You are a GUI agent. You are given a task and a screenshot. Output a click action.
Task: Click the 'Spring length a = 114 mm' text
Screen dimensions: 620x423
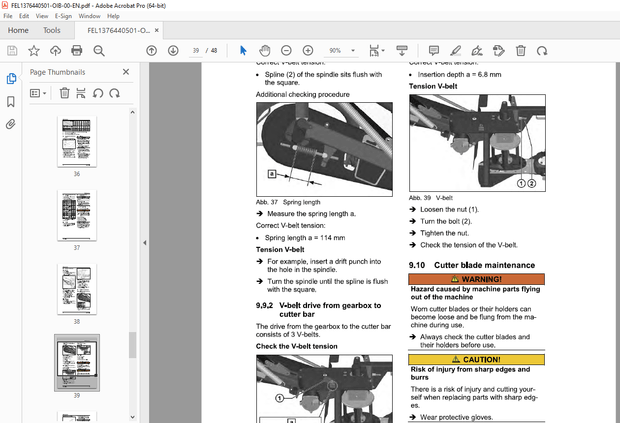(x=305, y=238)
